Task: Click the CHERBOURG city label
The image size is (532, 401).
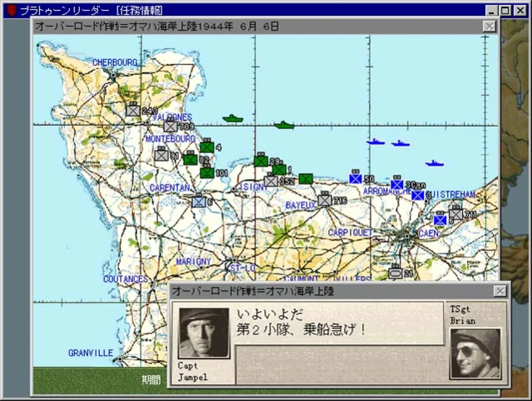Action: click(115, 62)
